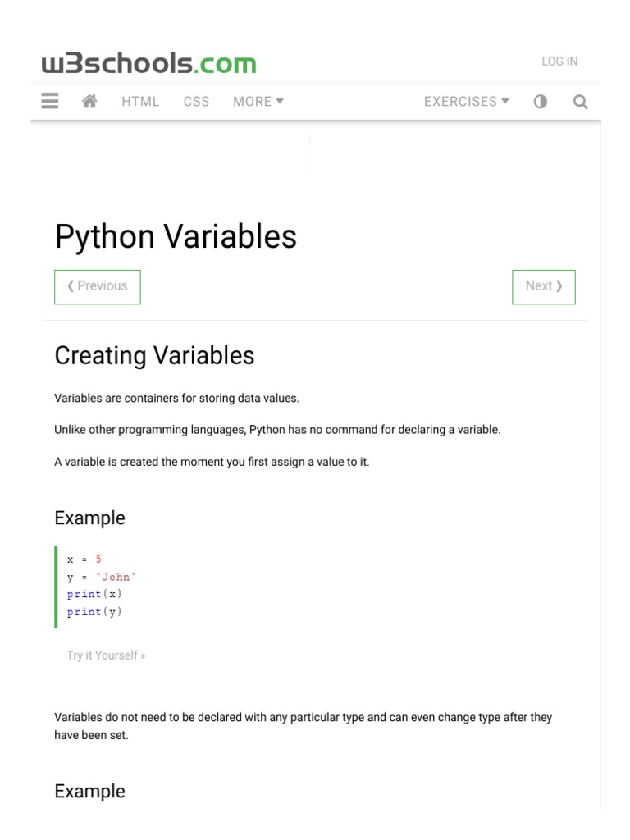Screen dimensions: 630x840
Task: Expand the EXERCISES dropdown
Action: (466, 102)
